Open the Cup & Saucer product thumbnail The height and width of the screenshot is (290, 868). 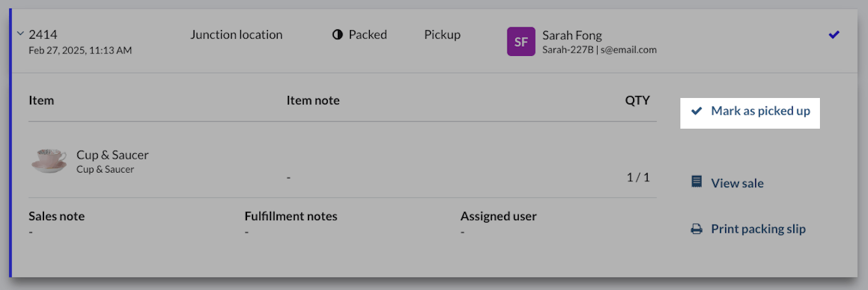[x=49, y=161]
